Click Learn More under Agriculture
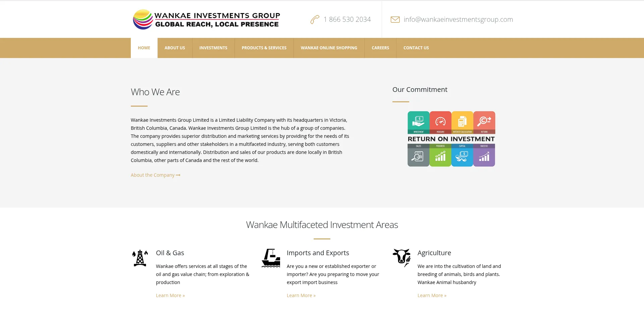The width and height of the screenshot is (644, 333). [x=432, y=295]
